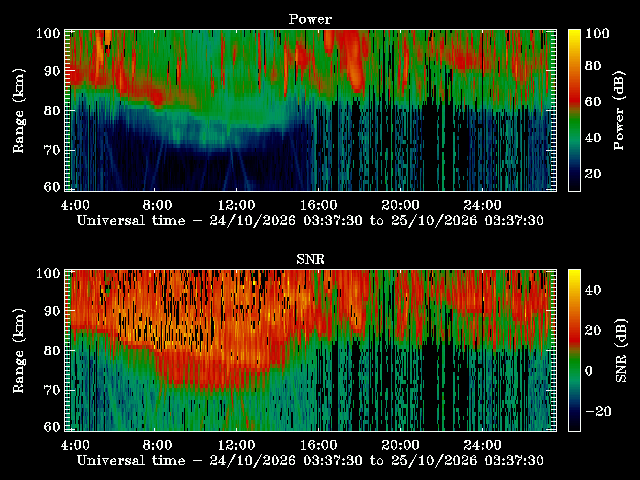Click 20:00 tick label on SNR plot

(400, 445)
